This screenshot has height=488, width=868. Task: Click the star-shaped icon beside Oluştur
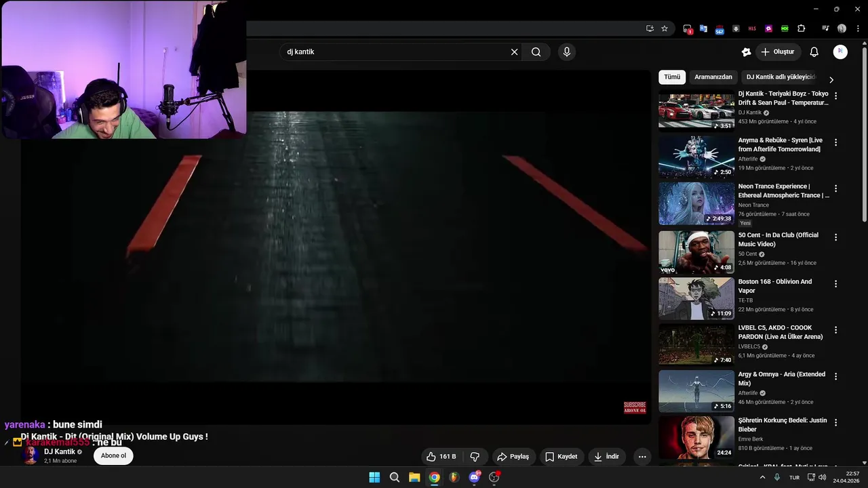(x=746, y=52)
